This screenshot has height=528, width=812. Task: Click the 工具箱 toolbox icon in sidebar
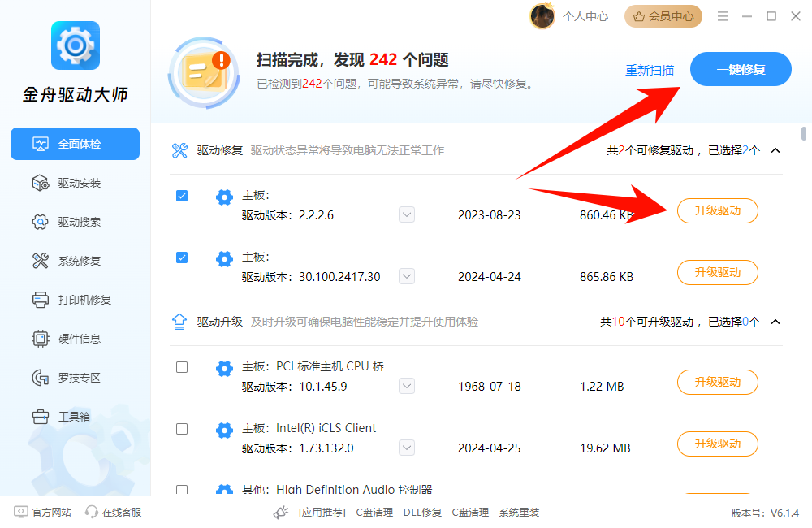(41, 417)
